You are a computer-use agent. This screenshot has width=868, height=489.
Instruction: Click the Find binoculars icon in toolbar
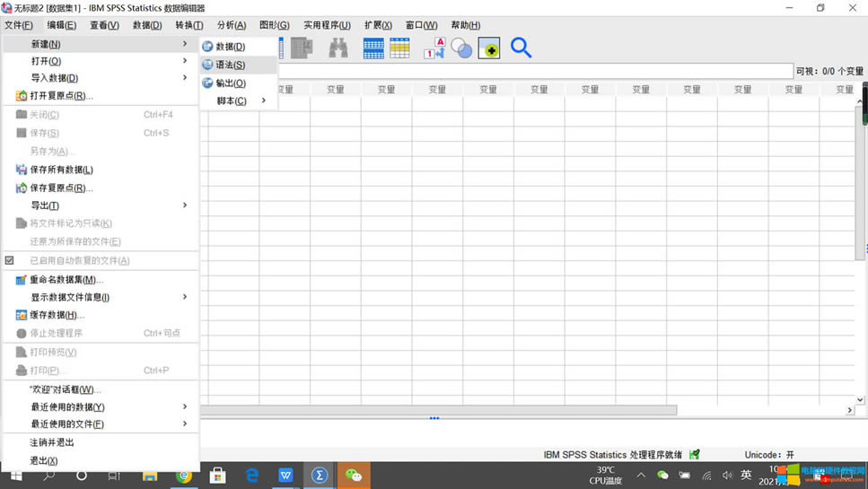pyautogui.click(x=338, y=48)
